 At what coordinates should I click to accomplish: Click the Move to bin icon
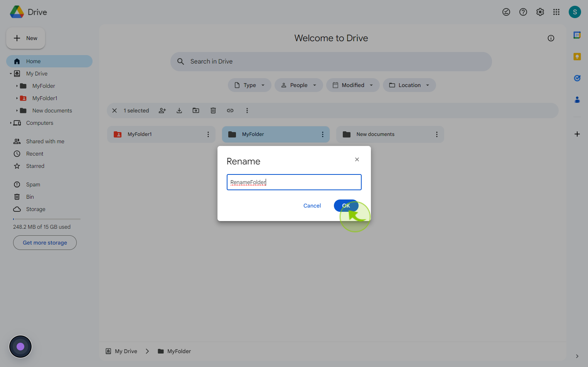[x=213, y=111]
